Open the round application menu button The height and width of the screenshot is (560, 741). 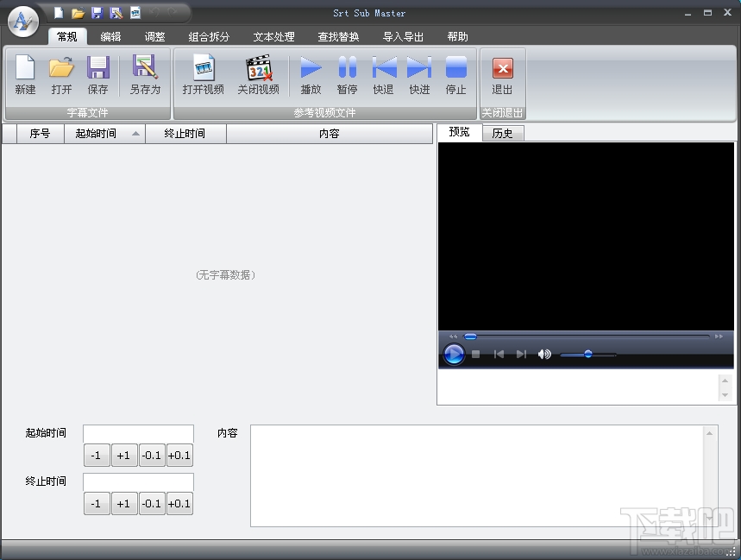pyautogui.click(x=22, y=21)
